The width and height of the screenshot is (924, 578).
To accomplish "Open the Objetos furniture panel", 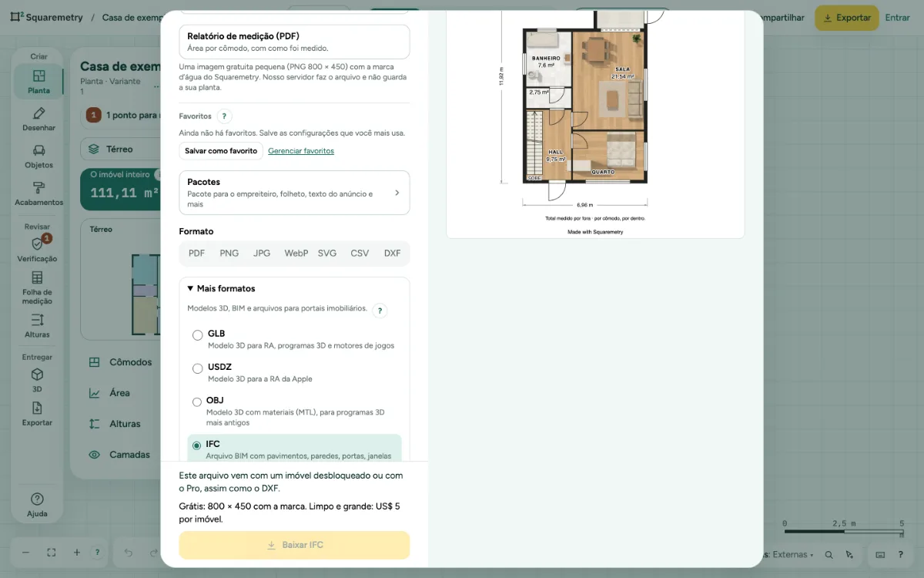I will pos(38,156).
